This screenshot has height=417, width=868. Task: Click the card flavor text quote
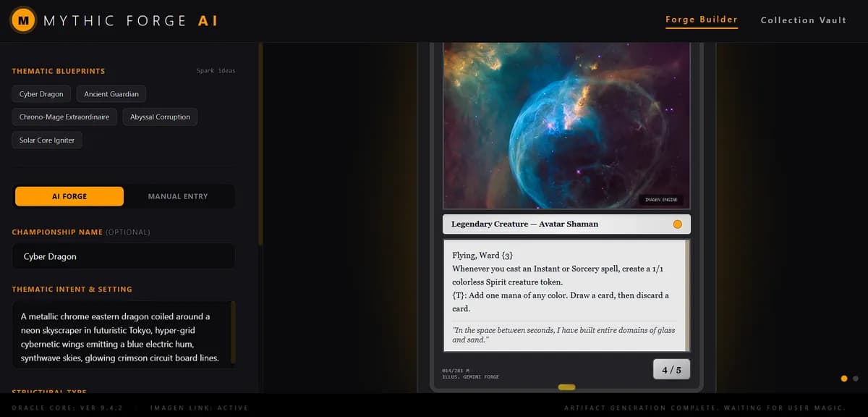(563, 334)
